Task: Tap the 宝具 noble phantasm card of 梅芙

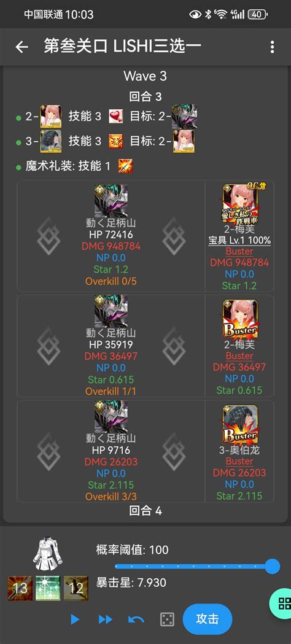Action: 239,205
